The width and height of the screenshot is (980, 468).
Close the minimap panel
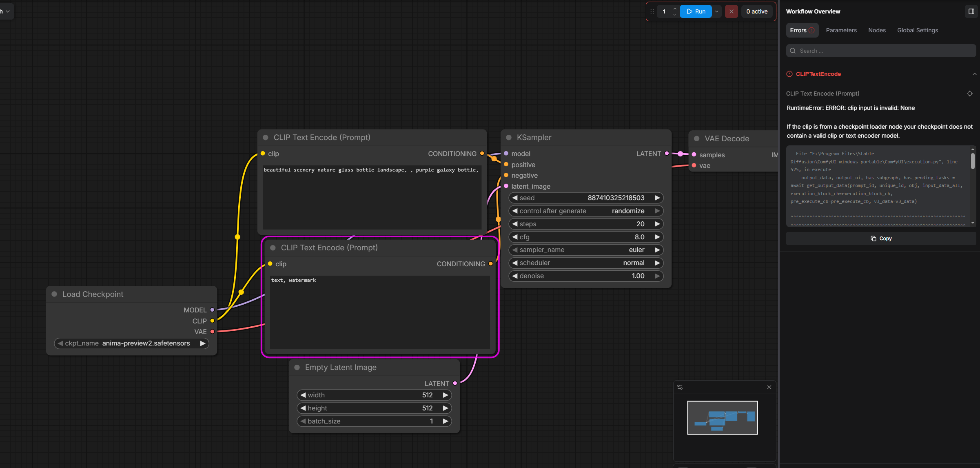click(x=769, y=387)
